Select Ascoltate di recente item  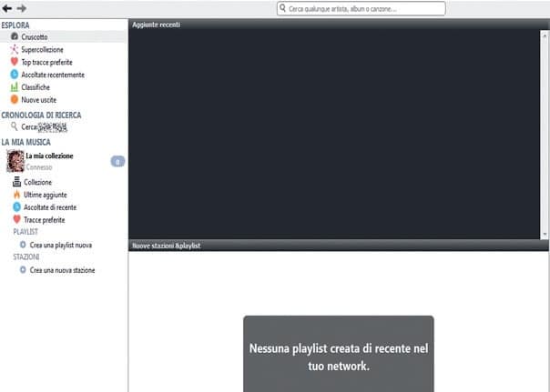click(x=50, y=207)
